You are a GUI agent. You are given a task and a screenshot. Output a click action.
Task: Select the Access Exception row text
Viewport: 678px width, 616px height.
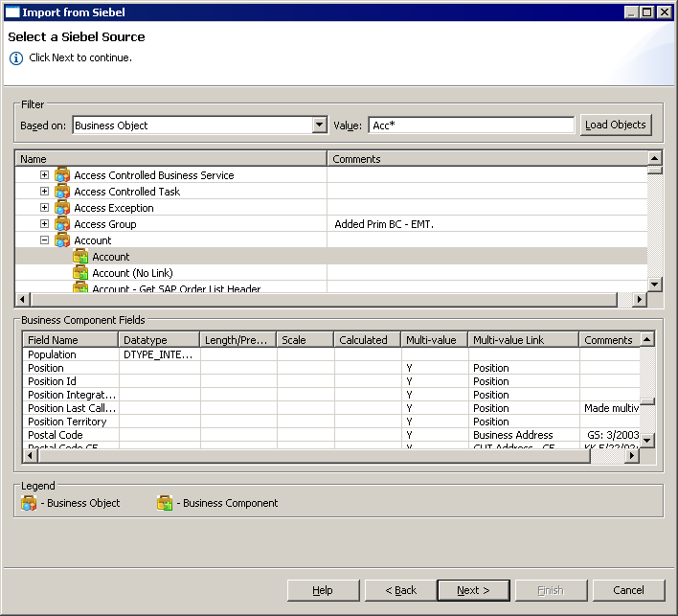coord(114,208)
